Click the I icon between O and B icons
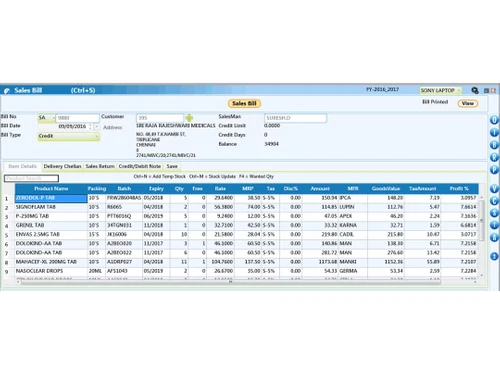500x375 pixels. coord(494,132)
